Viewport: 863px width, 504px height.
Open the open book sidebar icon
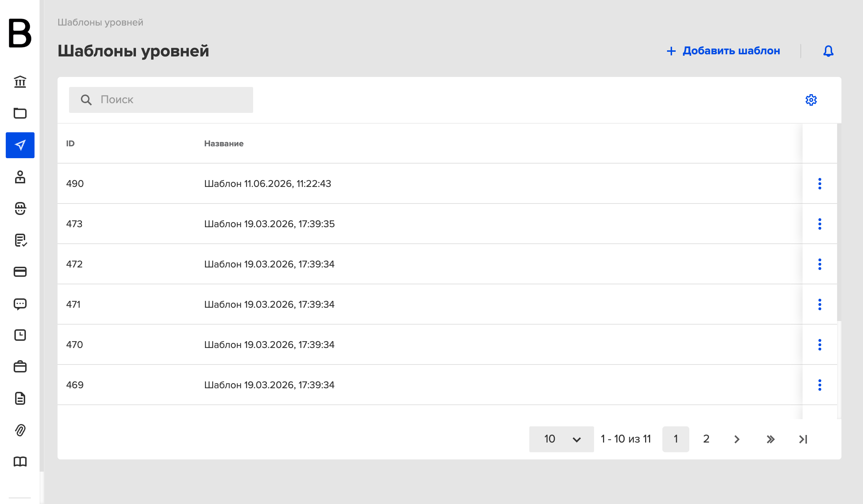(x=20, y=462)
